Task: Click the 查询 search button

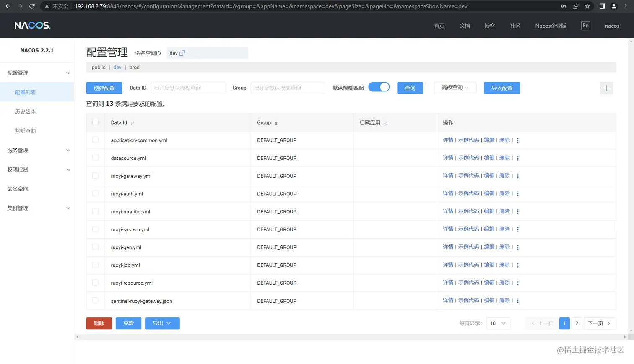Action: click(410, 88)
